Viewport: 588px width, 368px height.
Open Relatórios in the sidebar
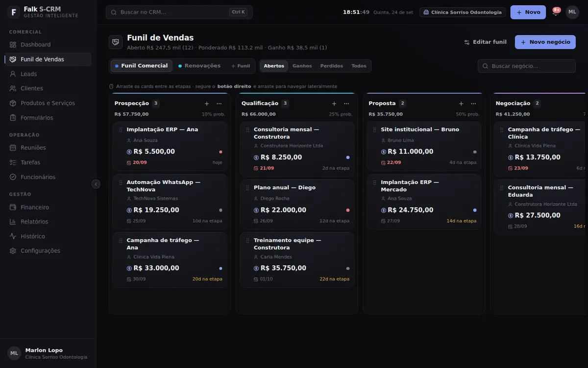[48, 222]
